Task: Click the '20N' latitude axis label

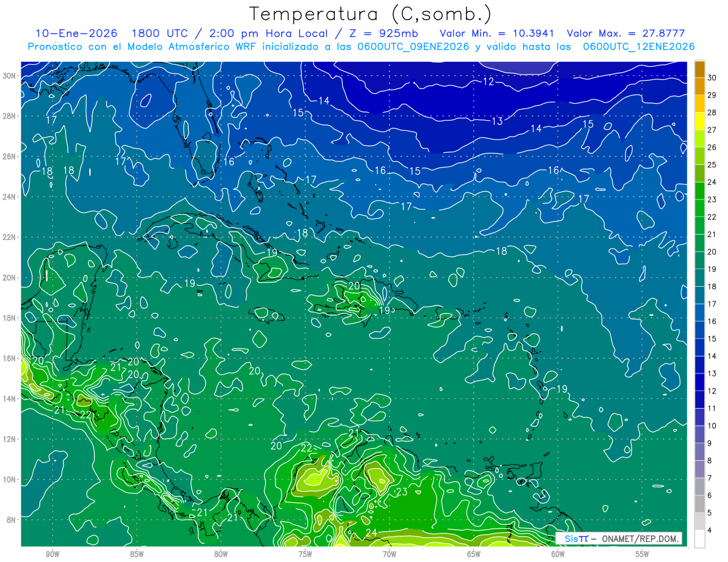Action: pos(10,278)
